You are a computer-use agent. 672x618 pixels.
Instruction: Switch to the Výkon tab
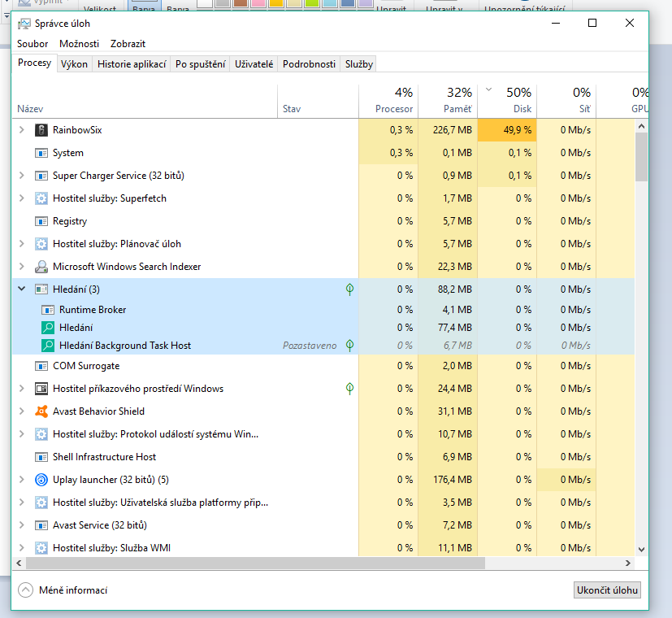74,64
